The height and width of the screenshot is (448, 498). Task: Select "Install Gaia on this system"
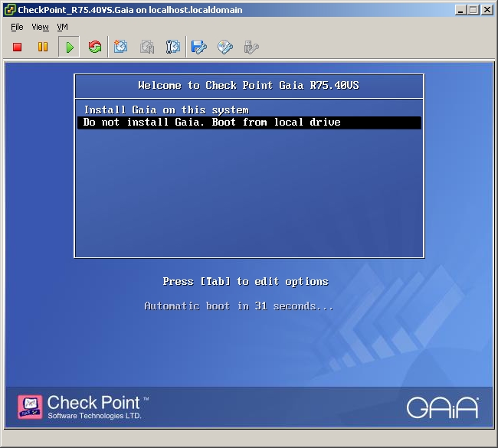pyautogui.click(x=249, y=110)
